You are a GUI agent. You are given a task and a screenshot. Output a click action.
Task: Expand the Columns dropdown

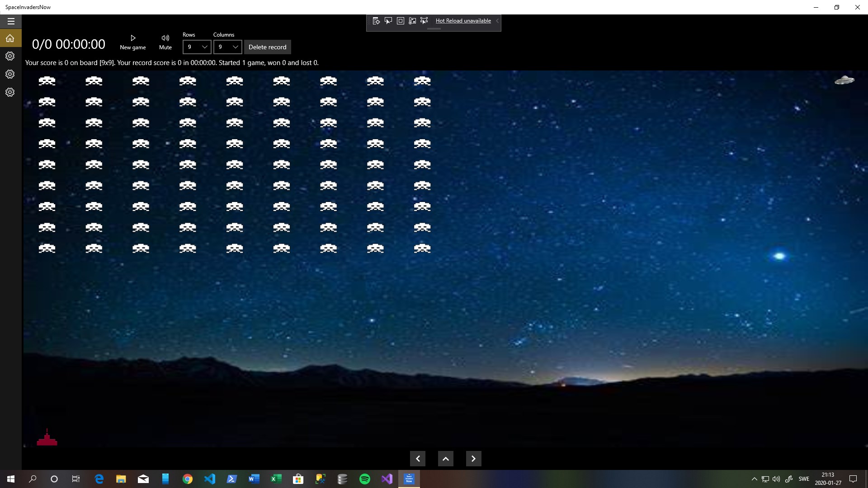[x=227, y=47]
